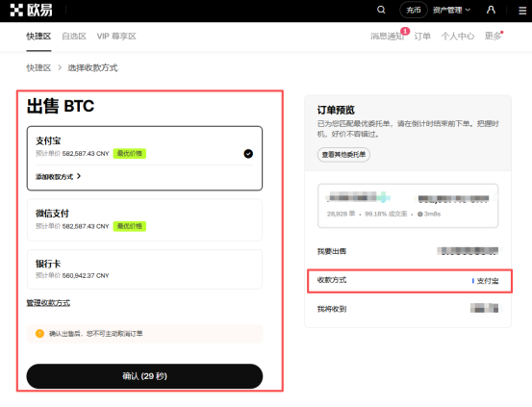Click the 充币 deposit button
The height and width of the screenshot is (407, 532).
[x=414, y=10]
